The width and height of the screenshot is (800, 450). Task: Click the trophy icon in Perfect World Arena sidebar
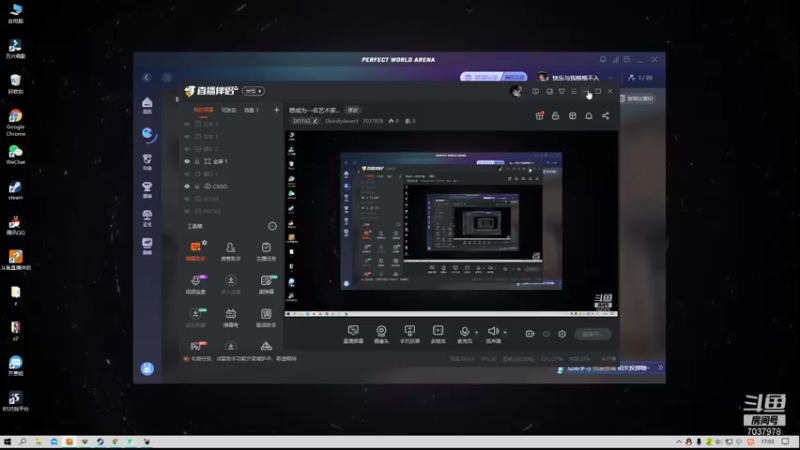(147, 189)
